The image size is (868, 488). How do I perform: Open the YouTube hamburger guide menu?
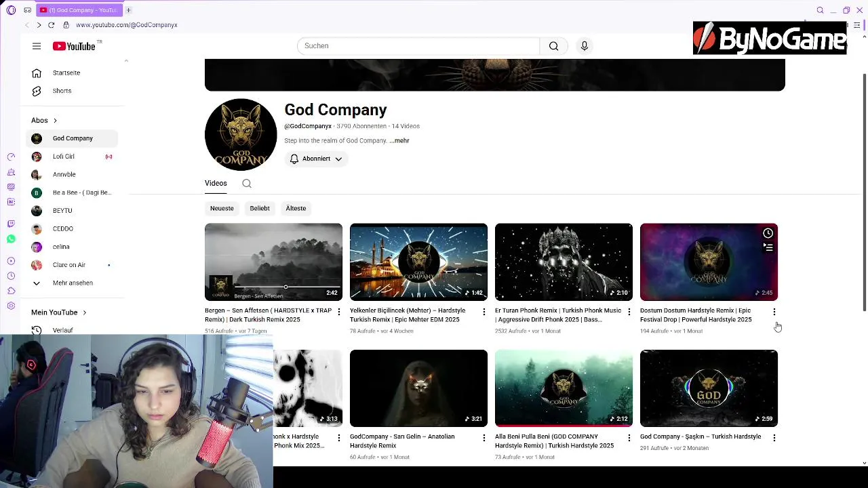pos(37,46)
